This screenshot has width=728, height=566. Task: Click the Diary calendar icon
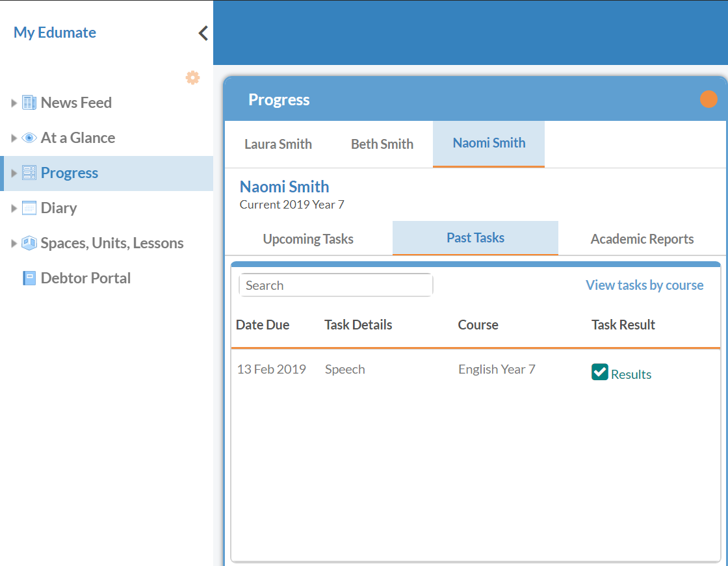[29, 208]
